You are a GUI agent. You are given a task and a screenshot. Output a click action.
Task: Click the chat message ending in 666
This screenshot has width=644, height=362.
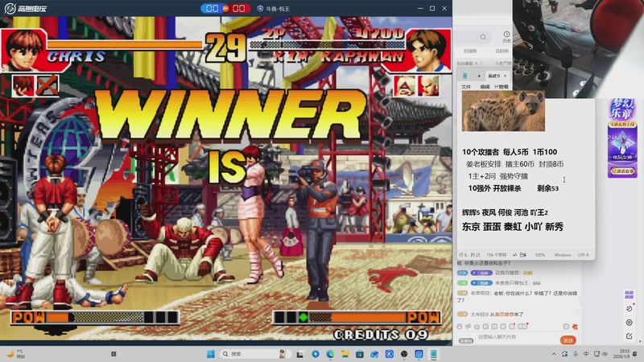click(499, 283)
